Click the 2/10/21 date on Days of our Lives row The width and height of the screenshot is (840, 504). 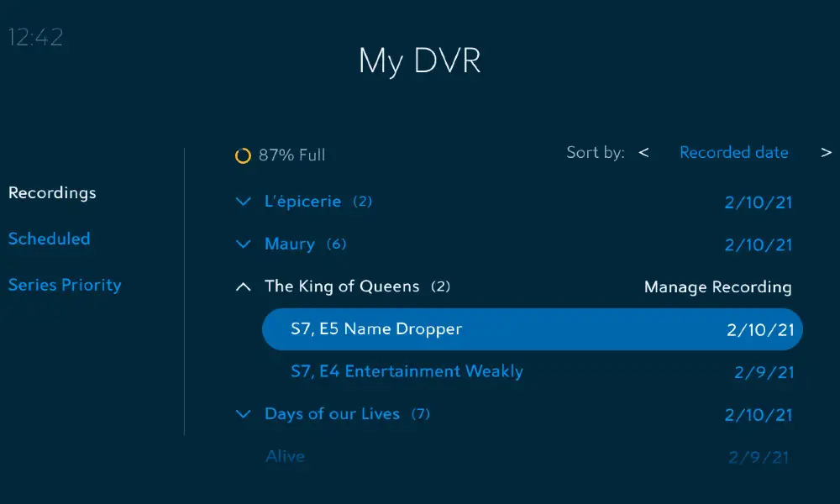tap(758, 415)
